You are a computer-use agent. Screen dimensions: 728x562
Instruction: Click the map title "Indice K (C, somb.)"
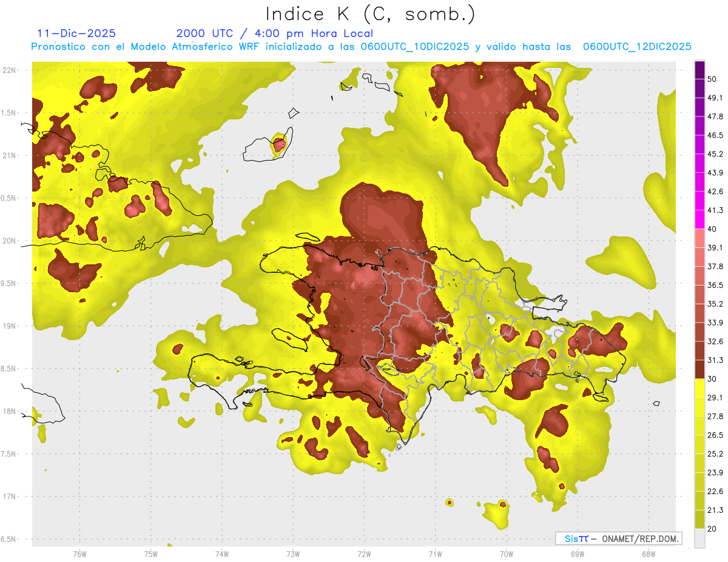point(370,14)
